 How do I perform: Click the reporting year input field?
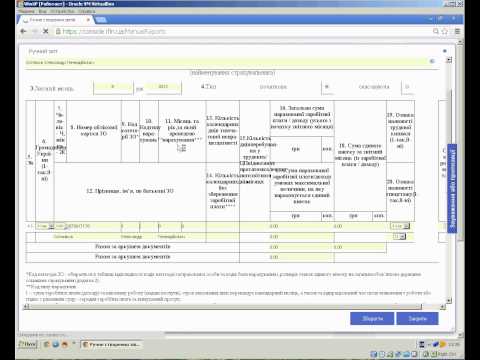163,87
